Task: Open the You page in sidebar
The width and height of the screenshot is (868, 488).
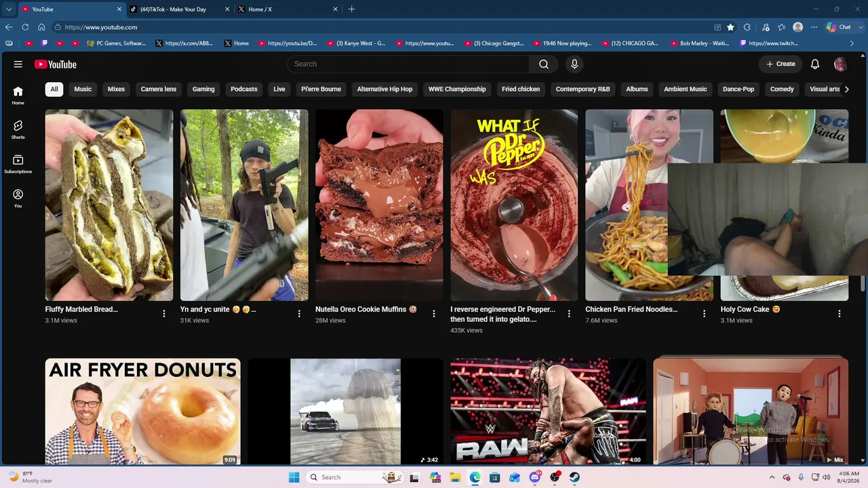Action: (x=18, y=198)
